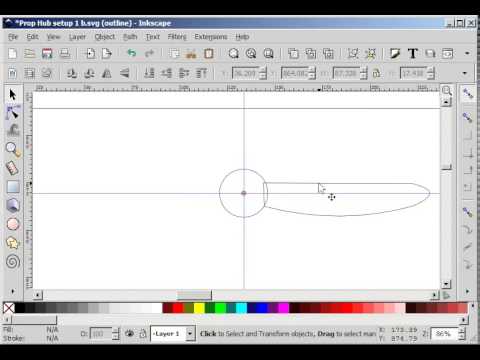Toggle the width/height lock icon
The width and height of the screenshot is (480, 360).
pos(376,73)
